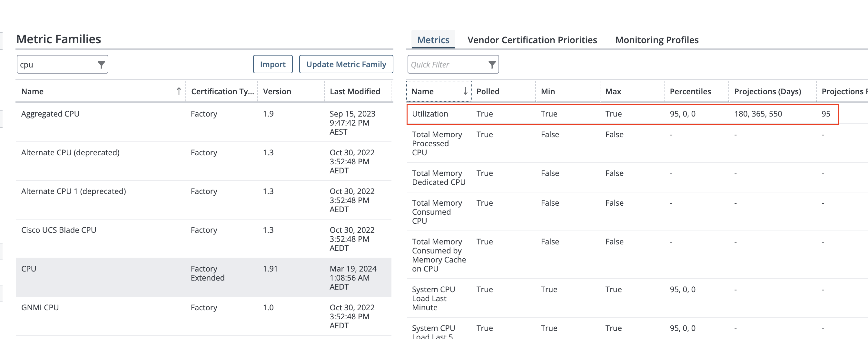This screenshot has width=868, height=339.
Task: Select the Utilization metric row
Action: [x=430, y=114]
